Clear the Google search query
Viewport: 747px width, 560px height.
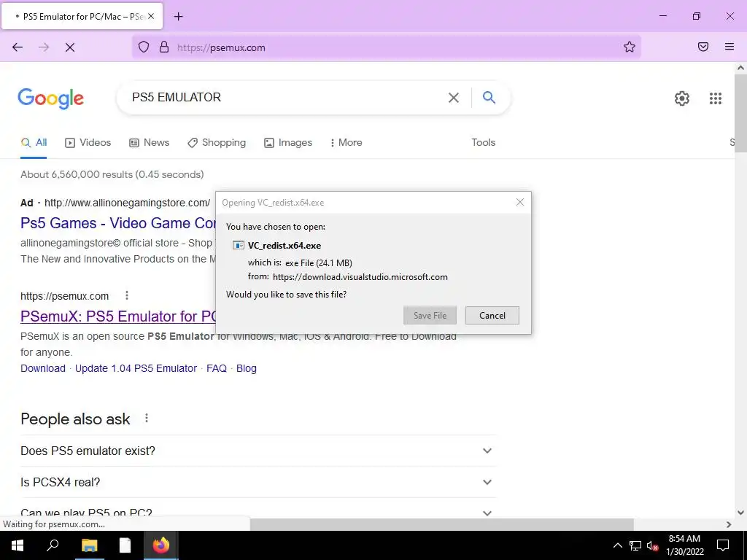coord(454,98)
